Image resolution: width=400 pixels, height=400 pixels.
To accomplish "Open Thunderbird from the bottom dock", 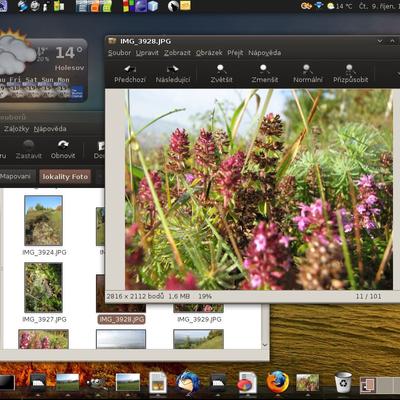I will [x=188, y=382].
